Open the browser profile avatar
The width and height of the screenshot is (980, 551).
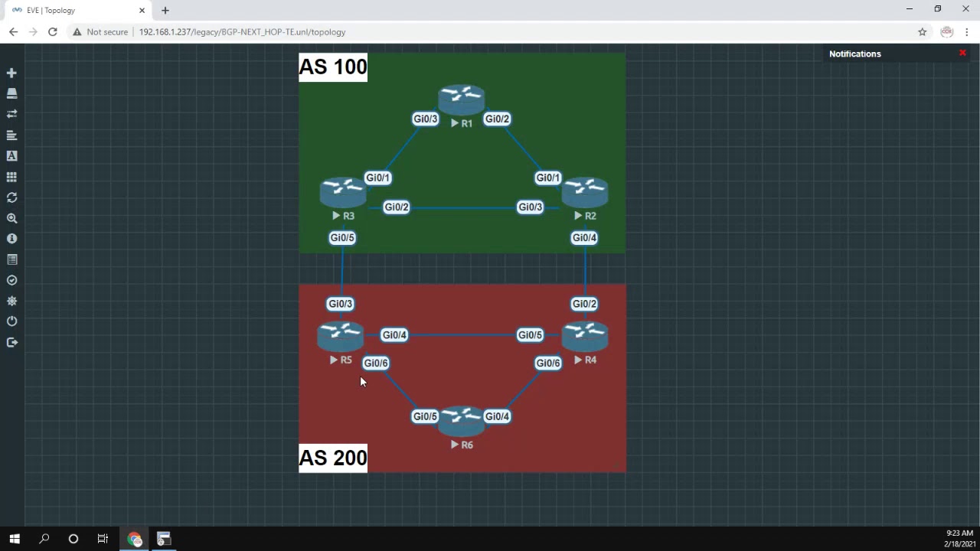click(x=947, y=32)
